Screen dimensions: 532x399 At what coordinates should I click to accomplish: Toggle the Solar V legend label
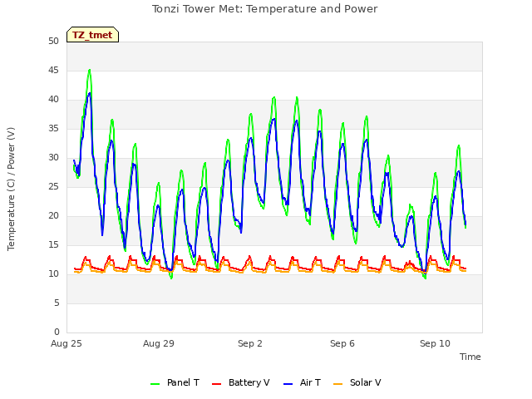(x=366, y=382)
